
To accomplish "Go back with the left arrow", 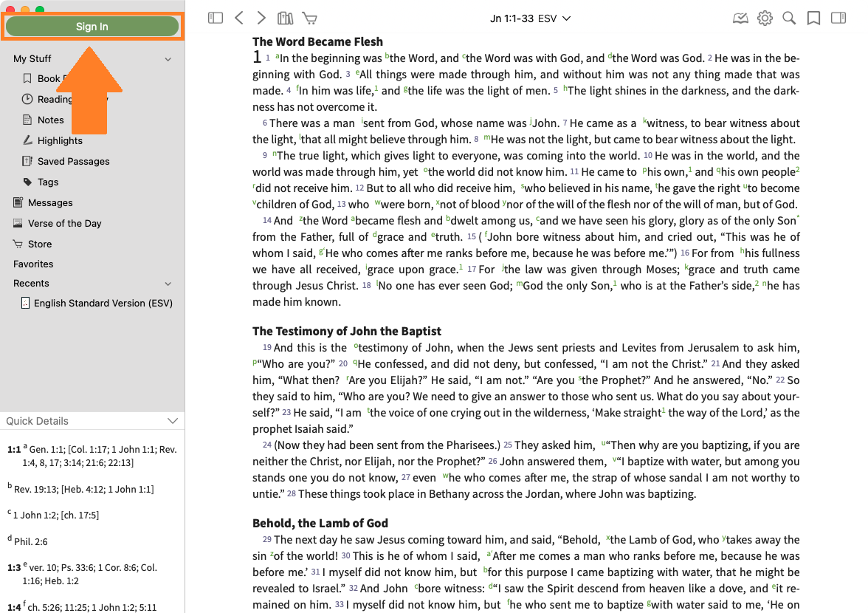I will point(238,18).
